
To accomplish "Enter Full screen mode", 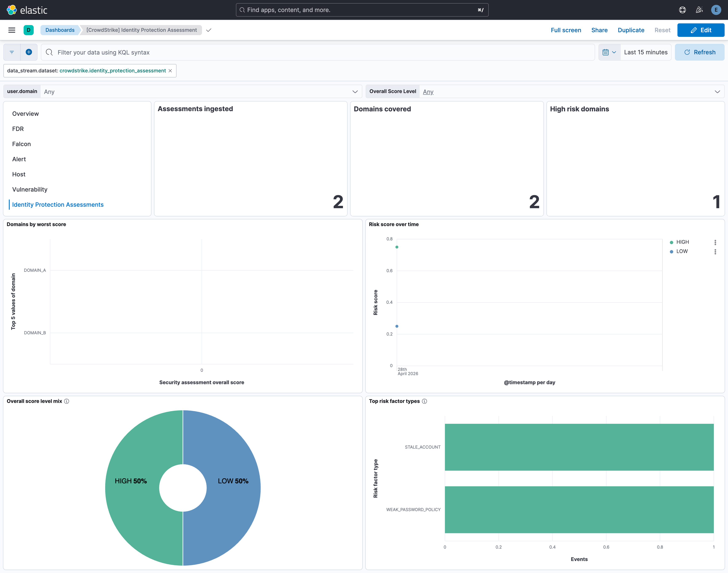I will 566,30.
